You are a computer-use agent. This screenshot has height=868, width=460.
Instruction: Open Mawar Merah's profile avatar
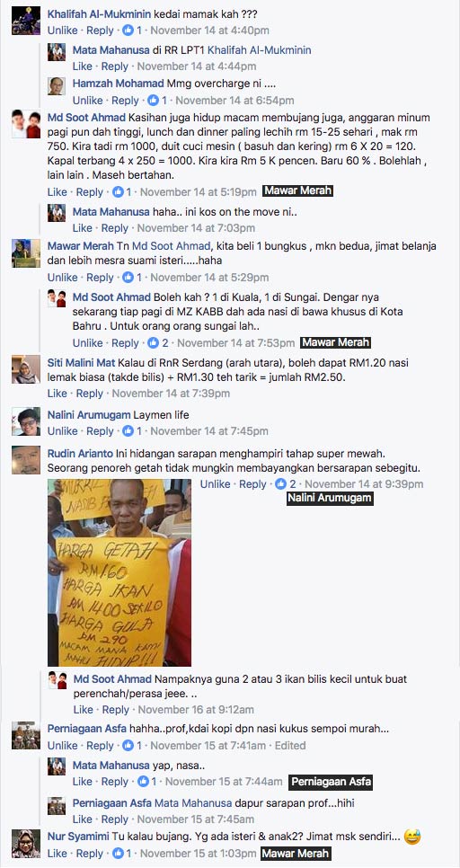(x=26, y=253)
